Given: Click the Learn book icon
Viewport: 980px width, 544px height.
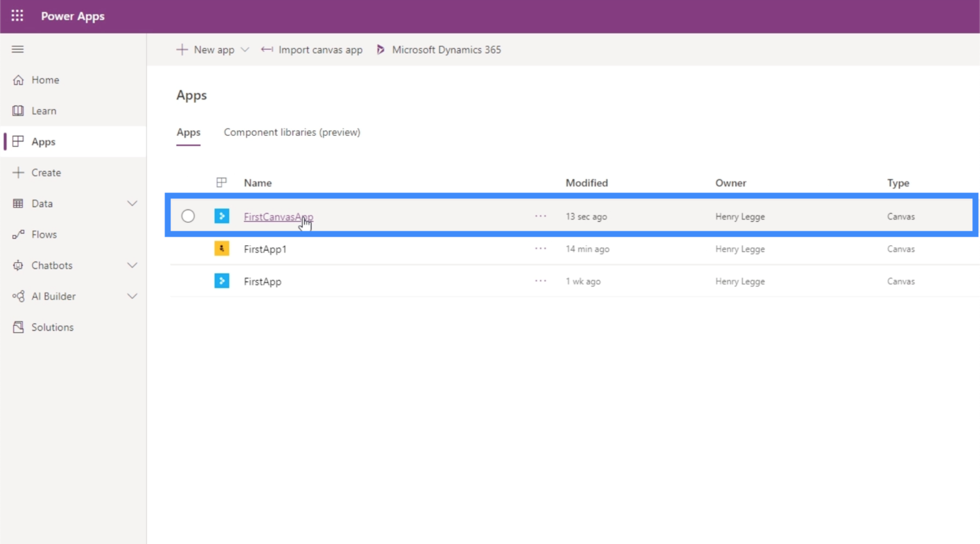Looking at the screenshot, I should [18, 111].
